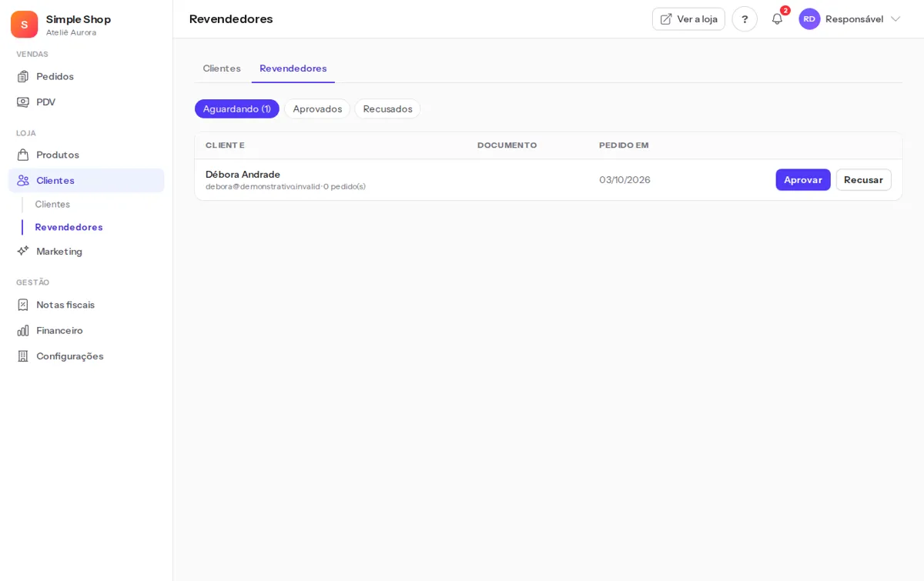Go to Financeiro page

coord(86,330)
